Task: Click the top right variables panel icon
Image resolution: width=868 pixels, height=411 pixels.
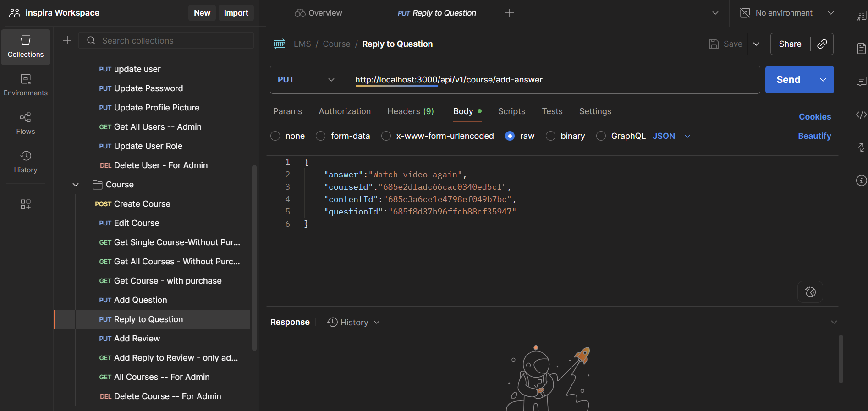Action: [862, 15]
